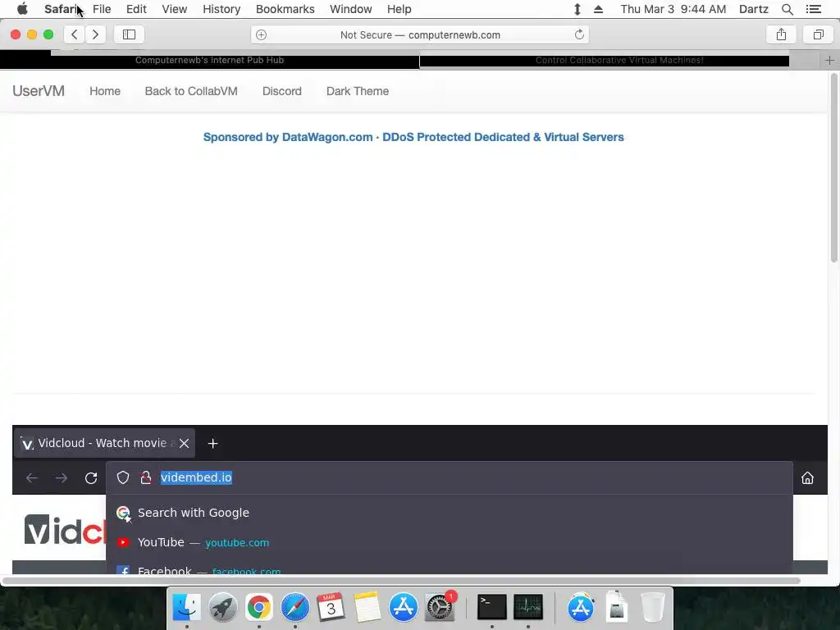Open Launchpad from the Dock
Image resolution: width=840 pixels, height=630 pixels.
[223, 608]
